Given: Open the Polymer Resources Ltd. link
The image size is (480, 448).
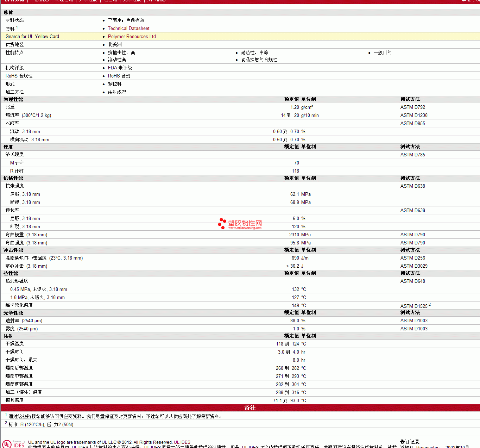Looking at the screenshot, I should [x=132, y=37].
